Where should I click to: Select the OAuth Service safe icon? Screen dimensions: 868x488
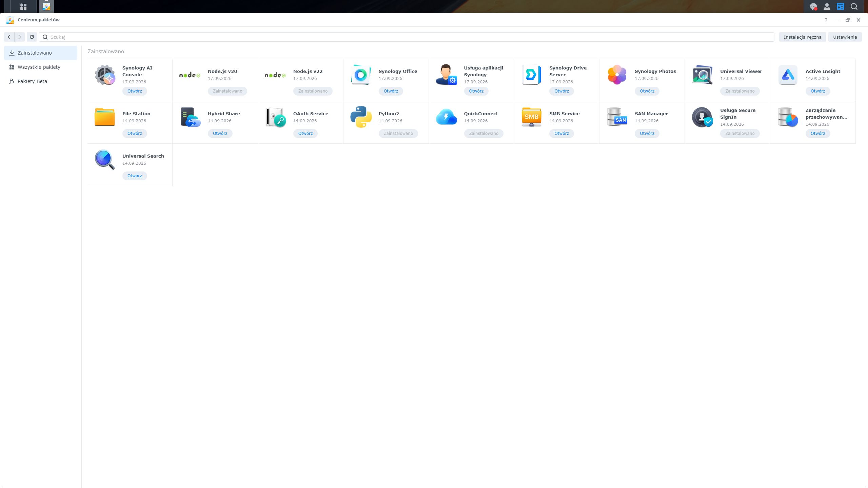[275, 117]
